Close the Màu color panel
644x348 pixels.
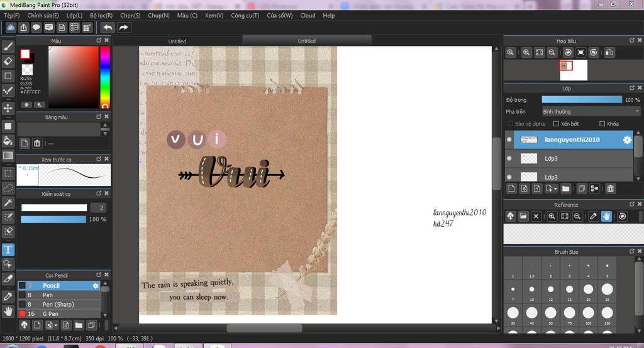point(106,40)
